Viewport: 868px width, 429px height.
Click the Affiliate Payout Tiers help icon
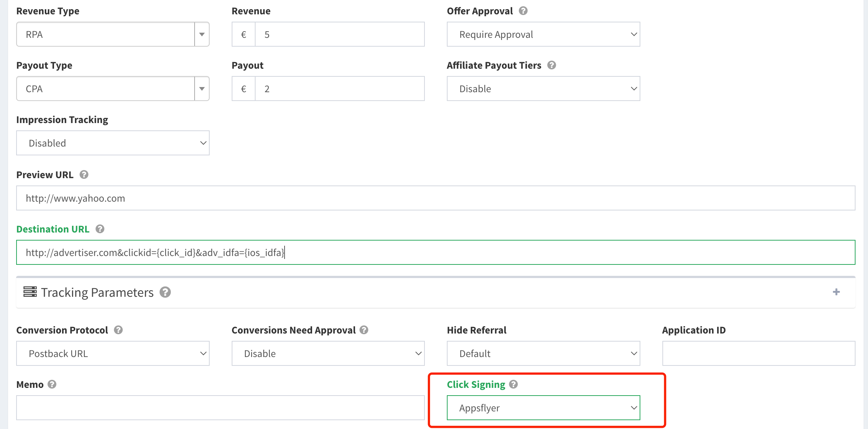point(551,65)
